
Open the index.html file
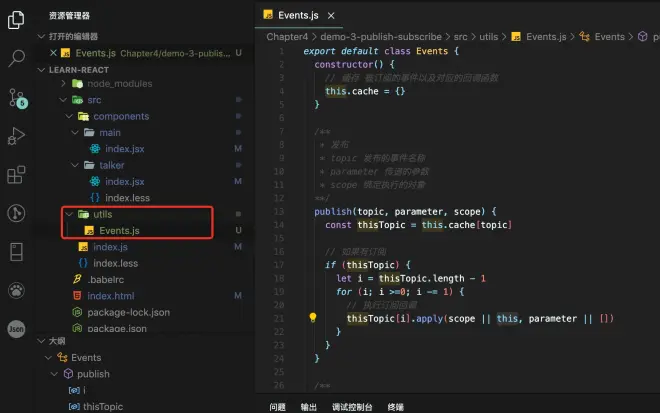(x=111, y=296)
